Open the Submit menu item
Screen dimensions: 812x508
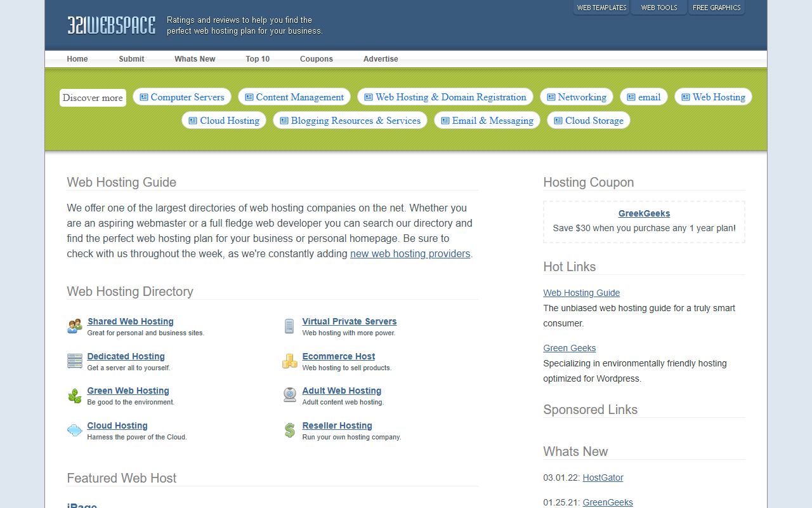[x=131, y=59]
